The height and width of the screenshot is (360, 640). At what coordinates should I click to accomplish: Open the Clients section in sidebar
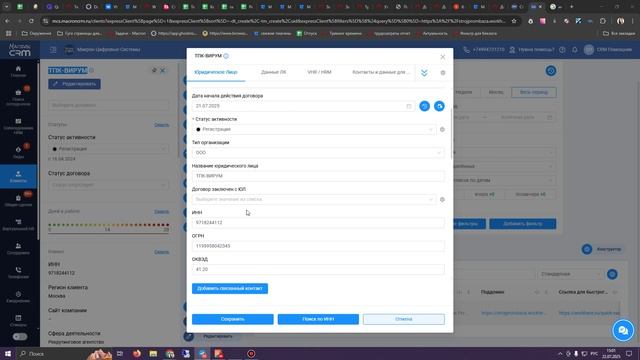click(x=18, y=176)
